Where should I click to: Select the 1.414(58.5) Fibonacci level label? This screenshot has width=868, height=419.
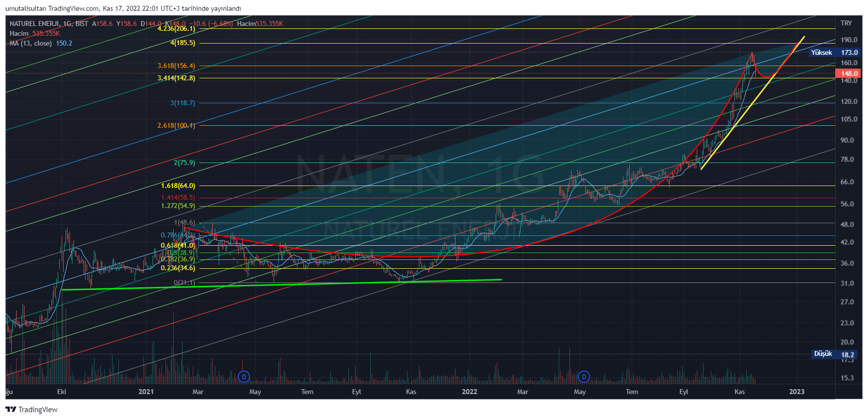pyautogui.click(x=178, y=197)
